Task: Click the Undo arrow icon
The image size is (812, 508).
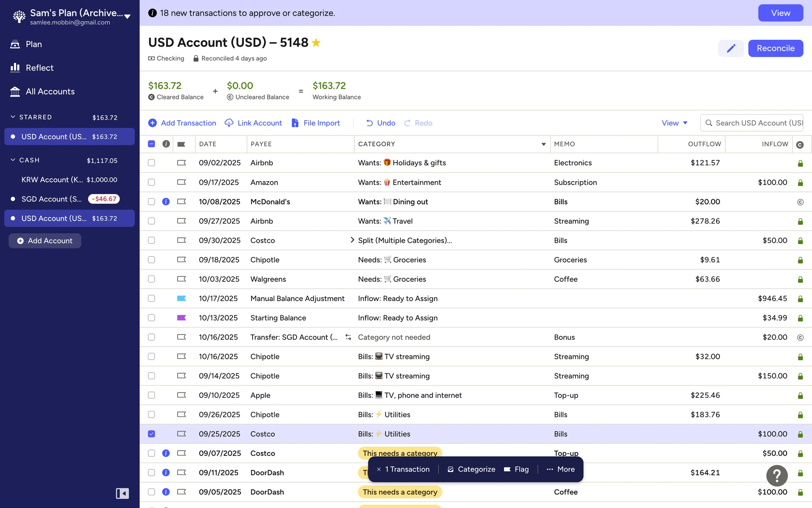Action: coord(369,123)
